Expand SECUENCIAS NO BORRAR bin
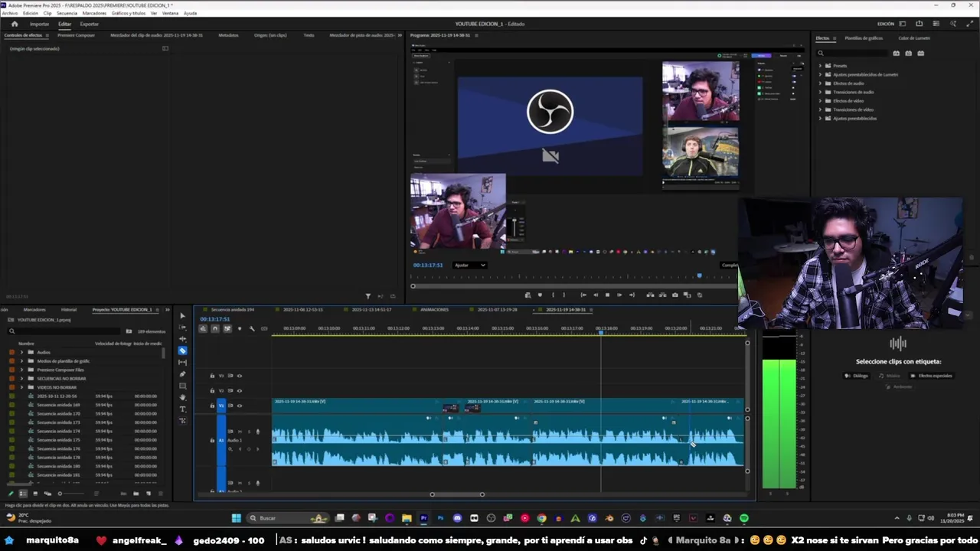Image resolution: width=980 pixels, height=551 pixels. point(21,379)
